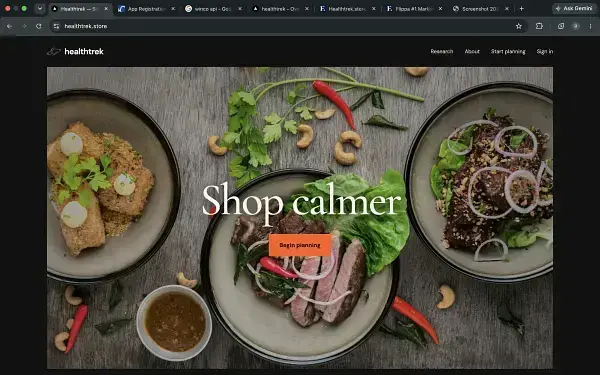Open a new browser tab

coord(521,8)
